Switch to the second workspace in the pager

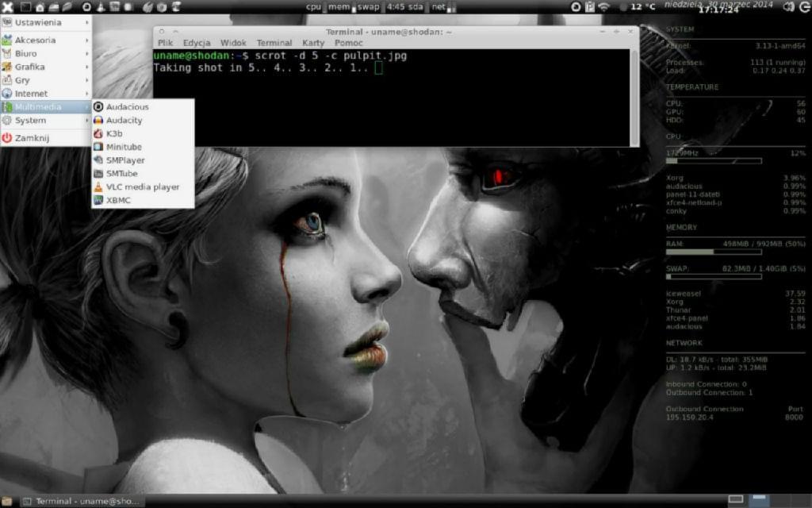coord(759,500)
